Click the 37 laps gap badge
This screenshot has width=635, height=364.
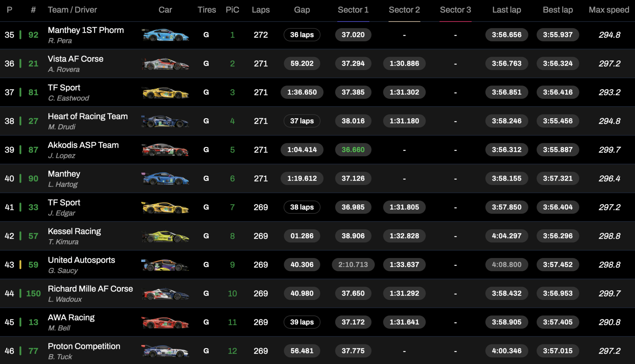point(302,121)
